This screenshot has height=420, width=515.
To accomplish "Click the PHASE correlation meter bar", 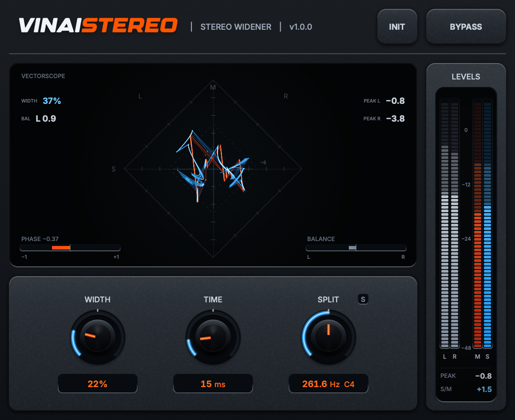I will [x=70, y=248].
